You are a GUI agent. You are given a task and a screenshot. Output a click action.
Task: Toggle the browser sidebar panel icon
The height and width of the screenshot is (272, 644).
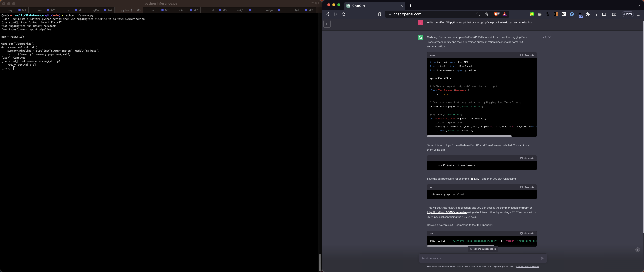point(604,14)
